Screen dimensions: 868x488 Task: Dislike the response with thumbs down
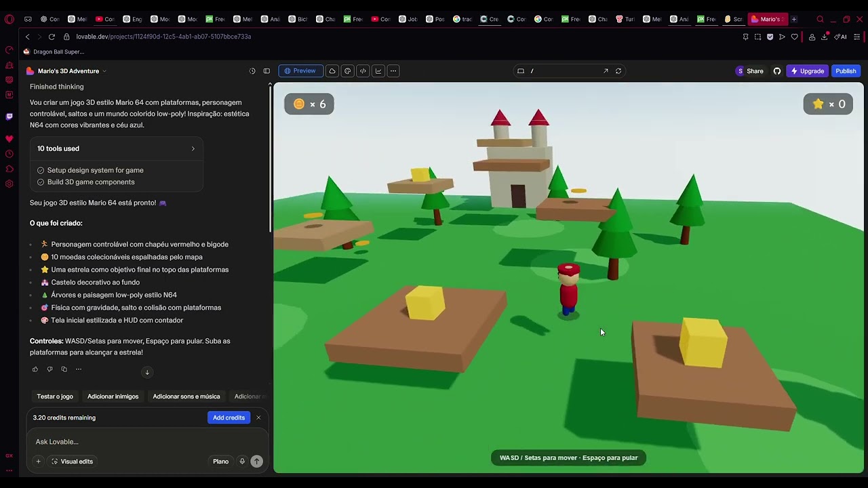pos(50,369)
